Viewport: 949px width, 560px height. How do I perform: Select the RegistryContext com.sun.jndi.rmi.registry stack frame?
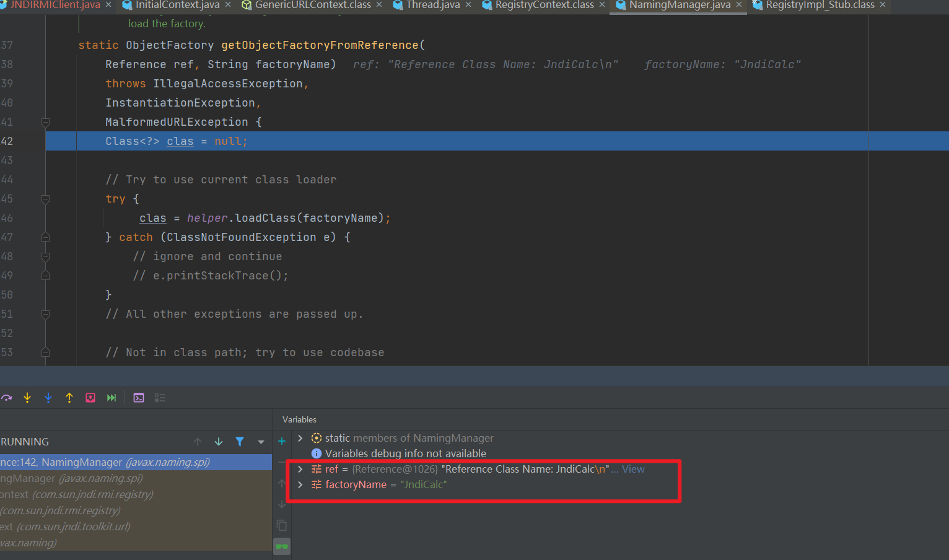[x=74, y=494]
